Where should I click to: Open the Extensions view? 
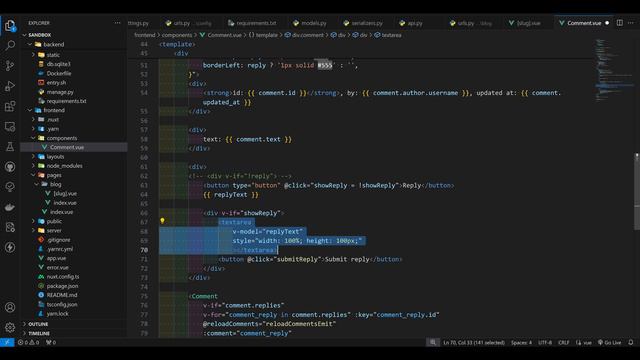point(10,106)
